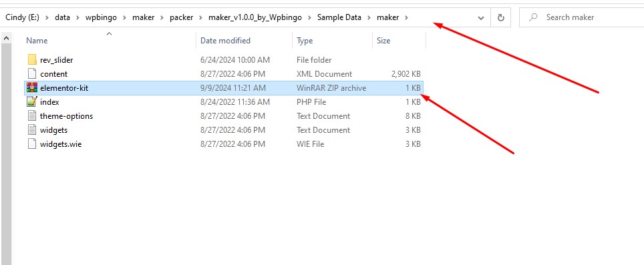Refresh the current folder view
The image size is (644, 265).
[x=500, y=17]
